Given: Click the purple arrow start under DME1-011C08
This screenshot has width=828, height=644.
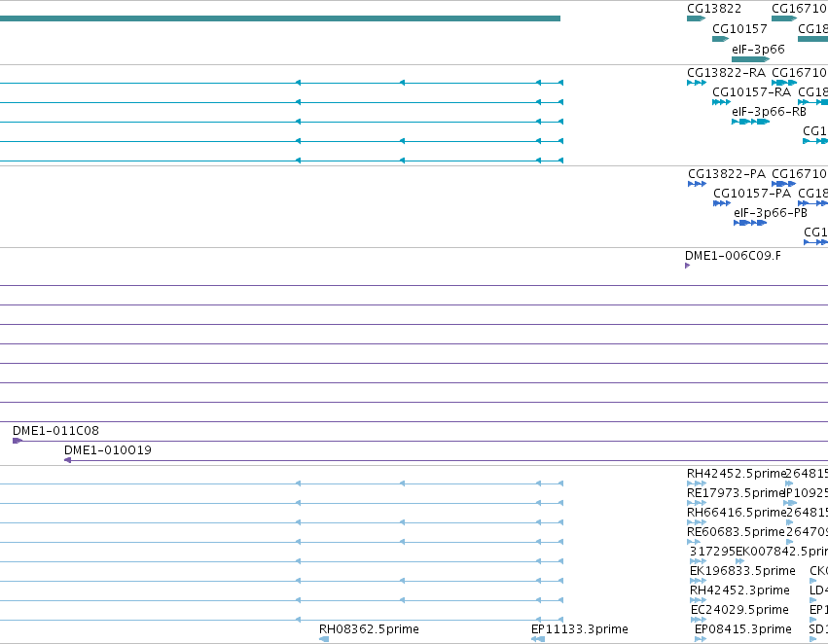Looking at the screenshot, I should [x=18, y=441].
